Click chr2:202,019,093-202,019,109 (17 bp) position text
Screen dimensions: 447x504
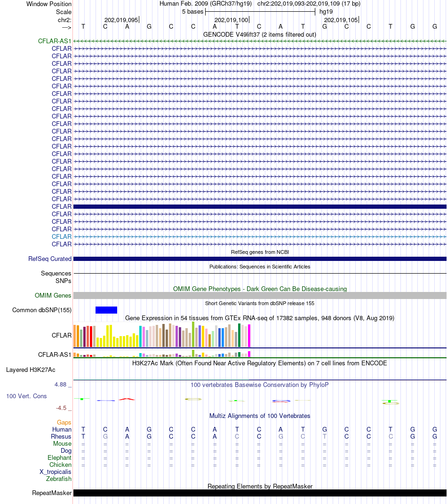pyautogui.click(x=309, y=4)
